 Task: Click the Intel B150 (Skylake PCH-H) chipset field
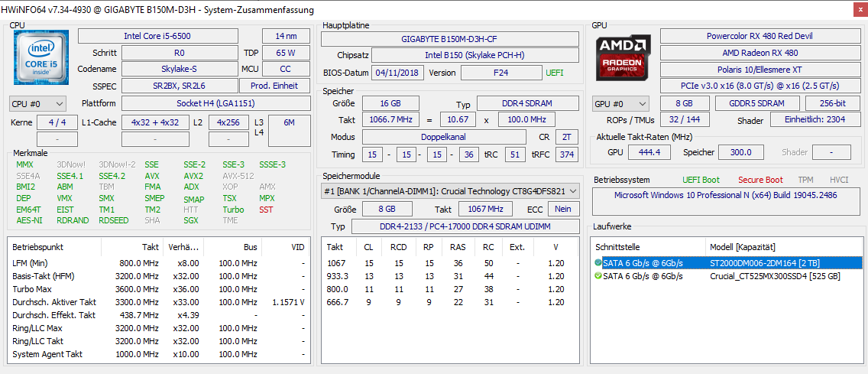point(474,55)
